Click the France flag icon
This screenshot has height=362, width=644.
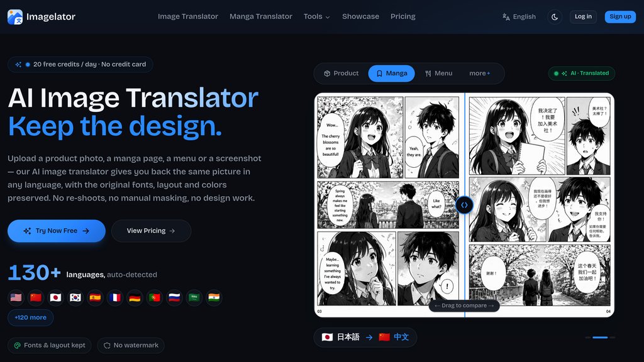(115, 297)
